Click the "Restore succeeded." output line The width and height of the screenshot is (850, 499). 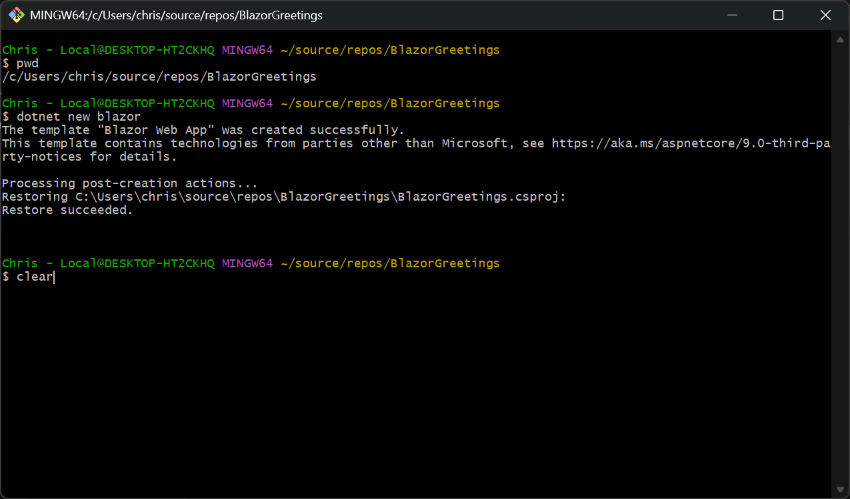pos(67,210)
